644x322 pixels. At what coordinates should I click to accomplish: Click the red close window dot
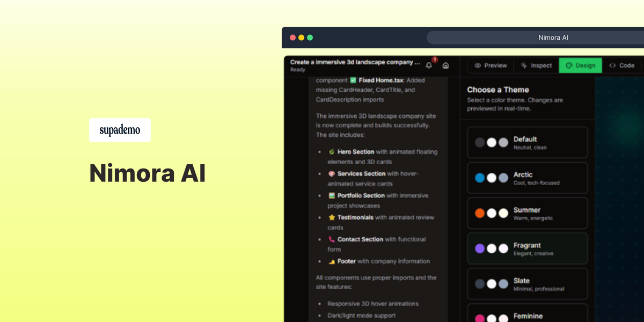[292, 38]
